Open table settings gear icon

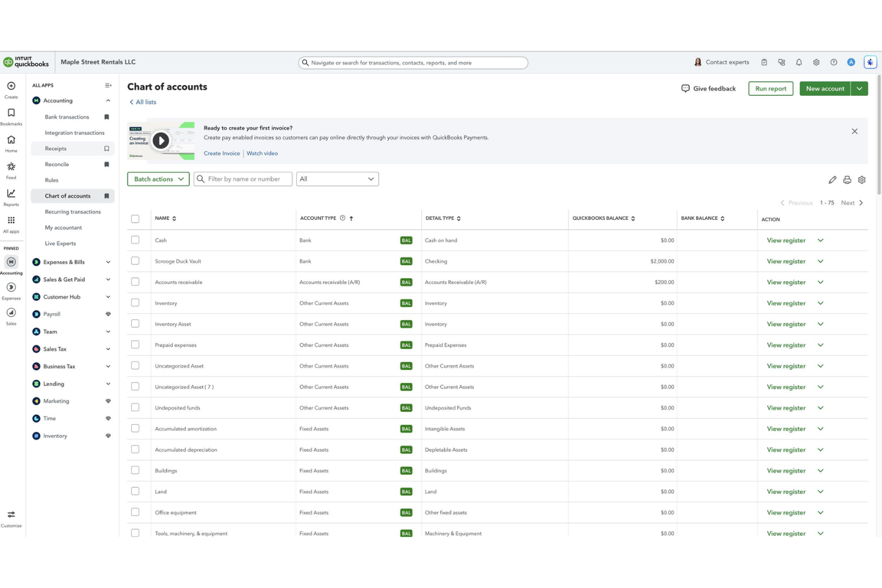pos(862,179)
